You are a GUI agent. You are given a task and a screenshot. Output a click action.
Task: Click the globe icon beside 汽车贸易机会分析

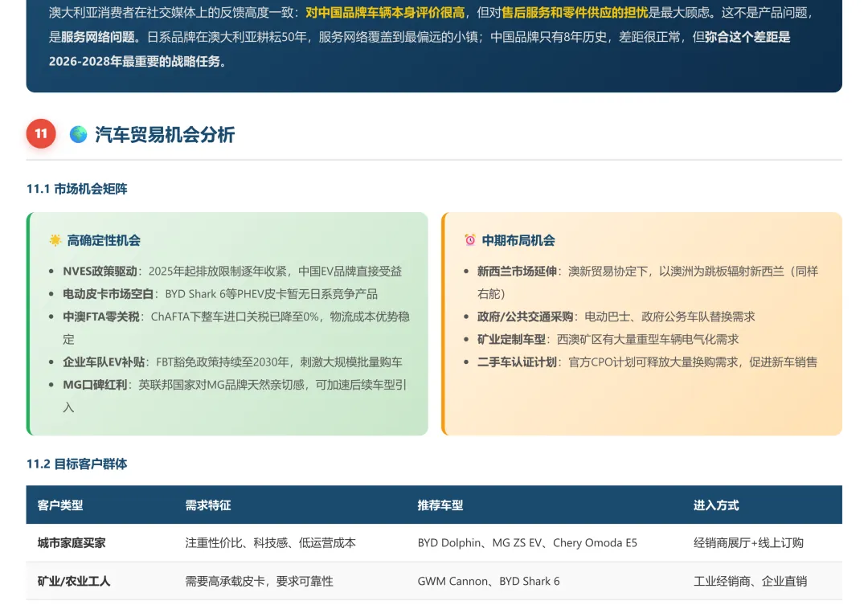pyautogui.click(x=78, y=134)
